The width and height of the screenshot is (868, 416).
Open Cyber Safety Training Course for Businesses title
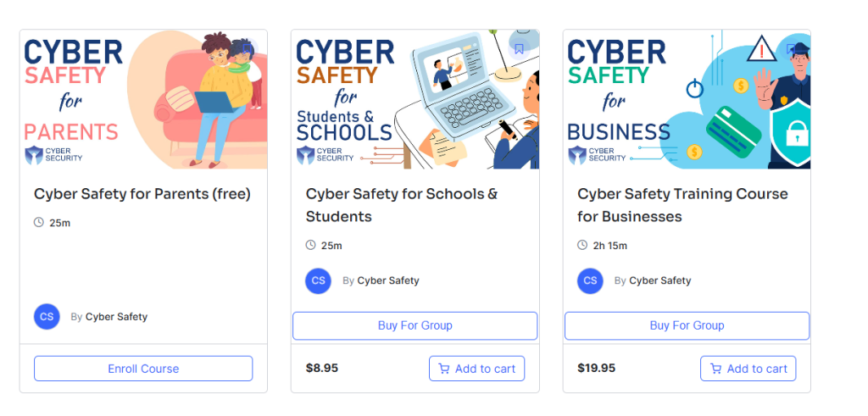pos(682,205)
